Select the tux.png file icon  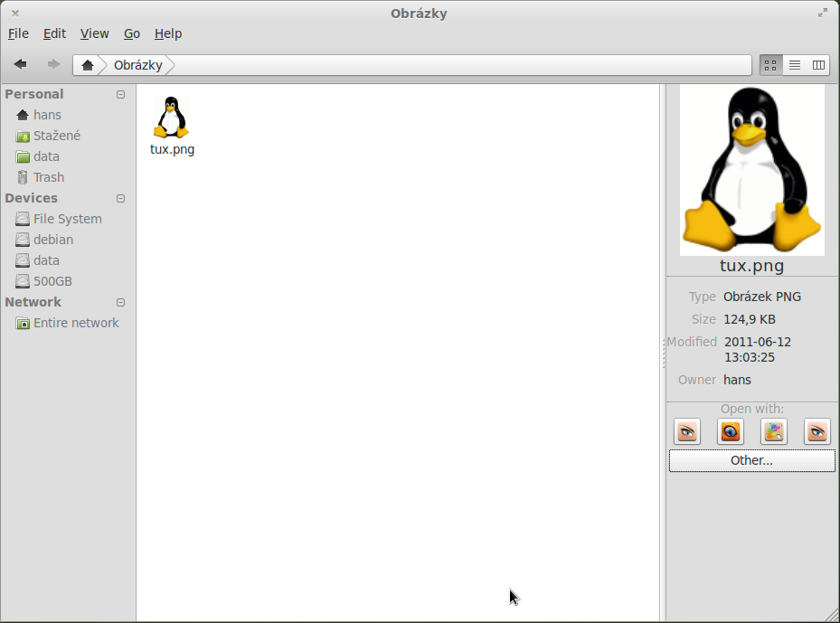coord(172,118)
